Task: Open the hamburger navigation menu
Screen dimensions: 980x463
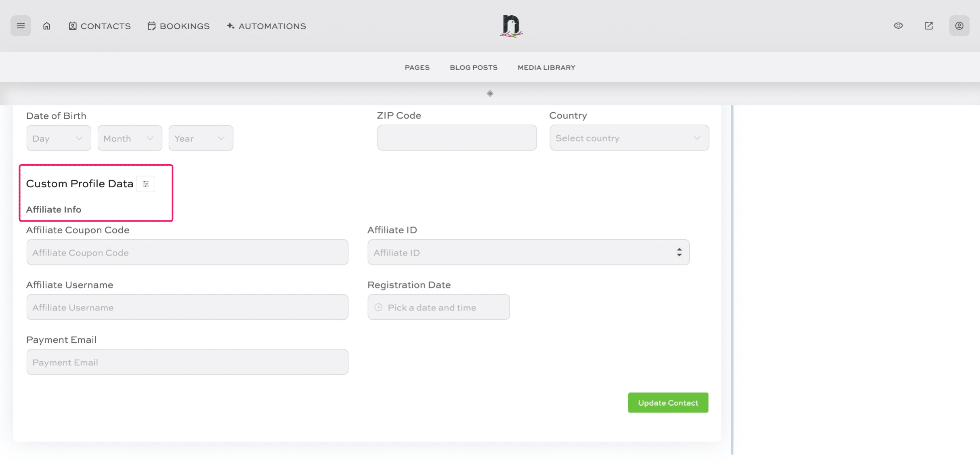Action: pos(21,25)
